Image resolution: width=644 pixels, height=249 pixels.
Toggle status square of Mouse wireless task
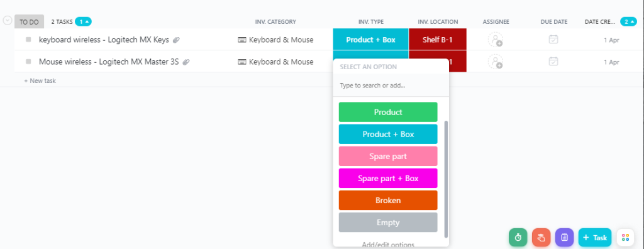pos(28,62)
